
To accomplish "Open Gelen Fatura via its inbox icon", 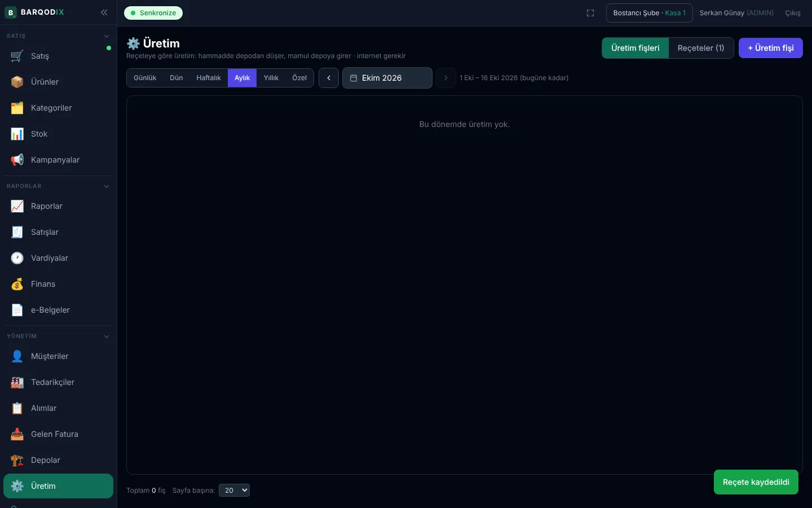I will (17, 434).
